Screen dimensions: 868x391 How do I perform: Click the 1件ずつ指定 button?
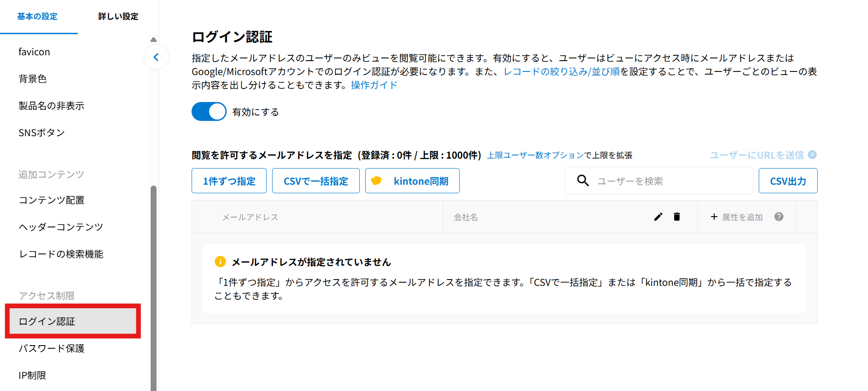pos(229,181)
